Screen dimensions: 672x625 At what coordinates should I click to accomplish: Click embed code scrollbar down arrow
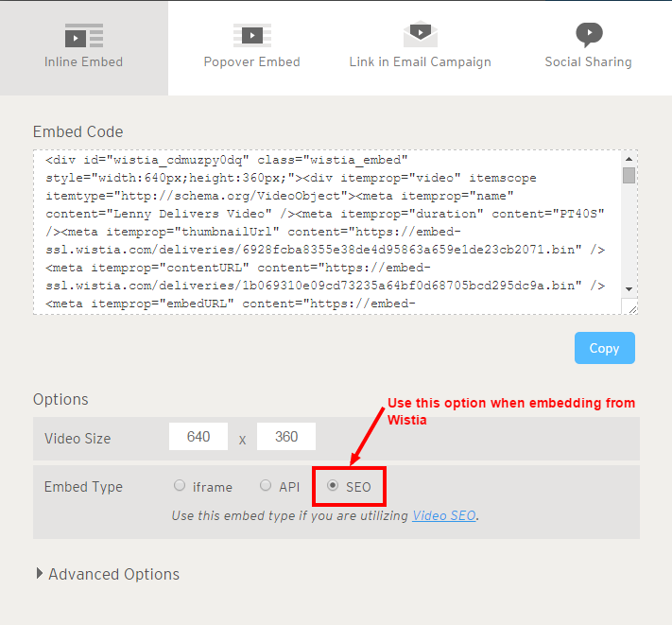(x=629, y=289)
